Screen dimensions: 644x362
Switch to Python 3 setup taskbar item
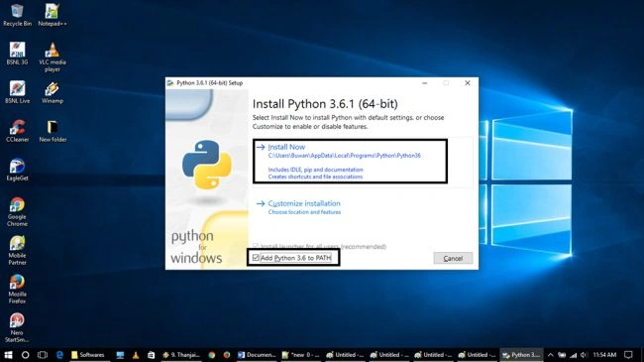coord(521,355)
